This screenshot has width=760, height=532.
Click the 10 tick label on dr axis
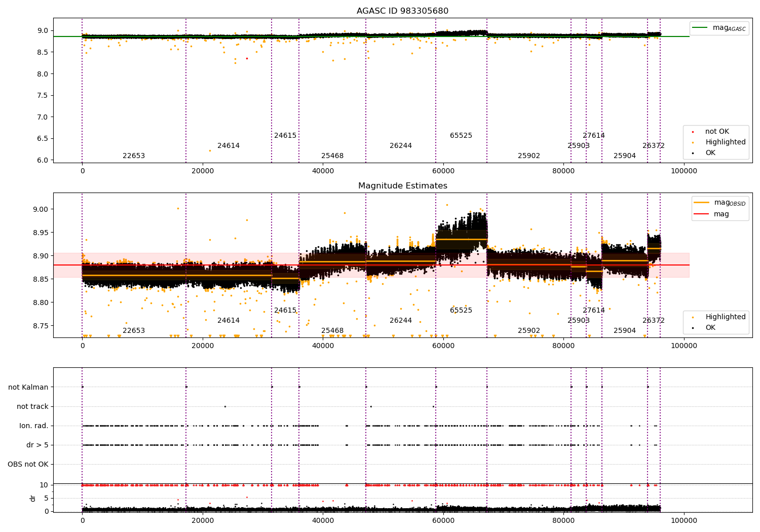[45, 485]
